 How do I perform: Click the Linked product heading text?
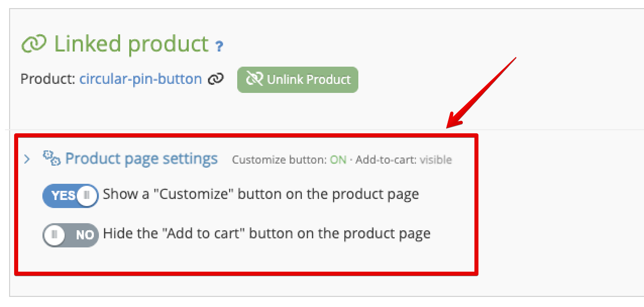tap(131, 44)
